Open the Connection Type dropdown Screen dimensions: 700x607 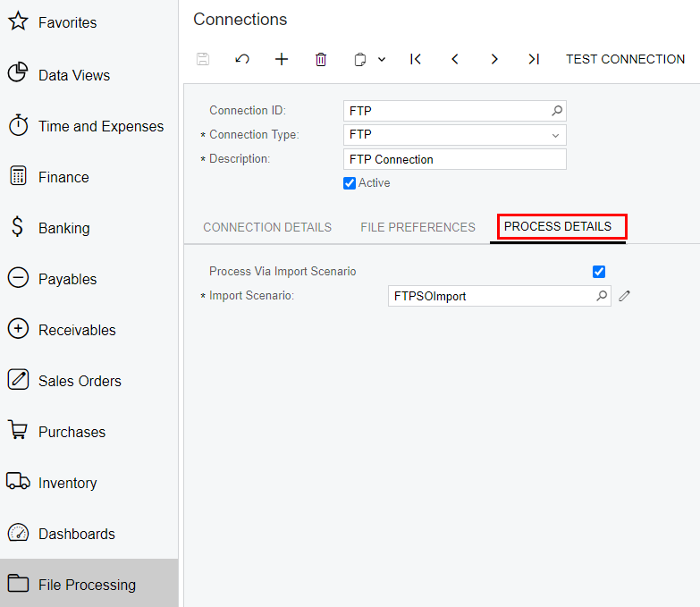(x=555, y=135)
